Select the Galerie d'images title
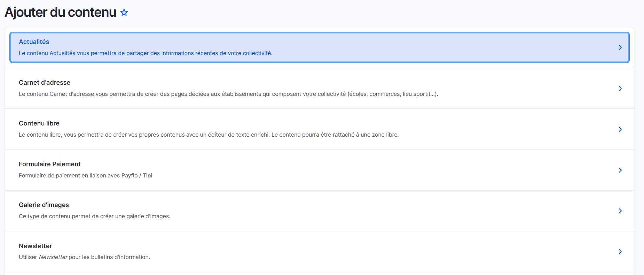 click(x=44, y=205)
